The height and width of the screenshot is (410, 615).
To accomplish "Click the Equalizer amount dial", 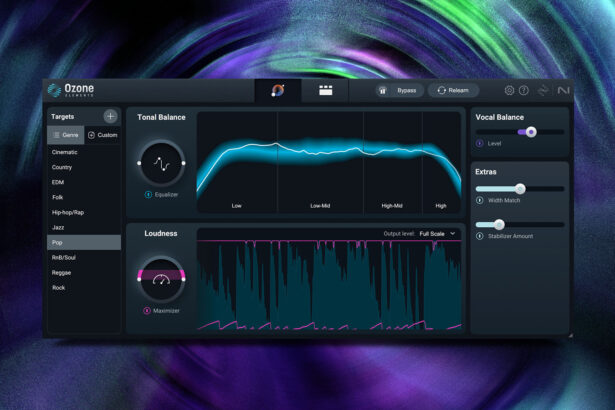I will click(161, 163).
